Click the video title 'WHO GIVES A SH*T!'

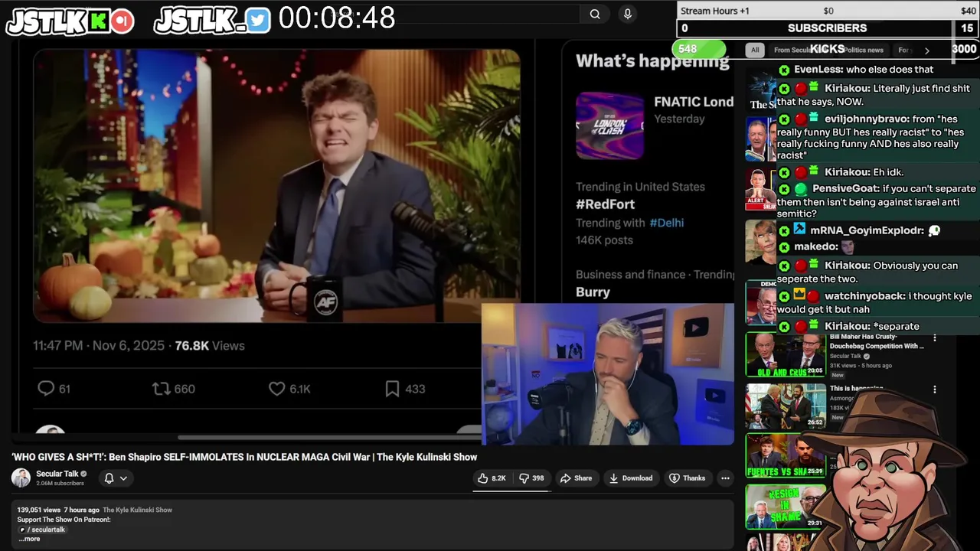pyautogui.click(x=244, y=457)
